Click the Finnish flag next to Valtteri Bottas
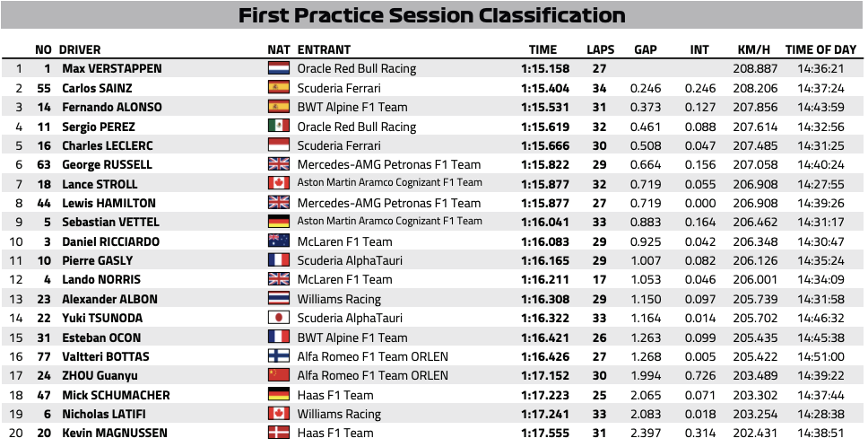The width and height of the screenshot is (868, 447). click(x=279, y=356)
